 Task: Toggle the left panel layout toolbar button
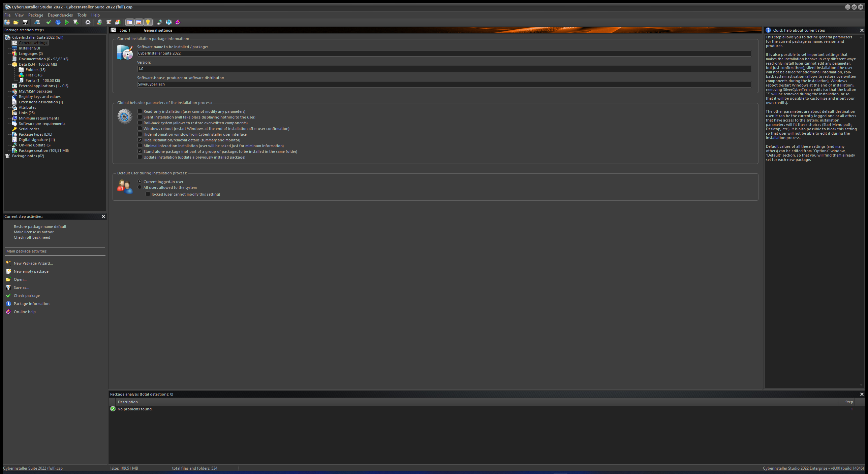pyautogui.click(x=129, y=22)
